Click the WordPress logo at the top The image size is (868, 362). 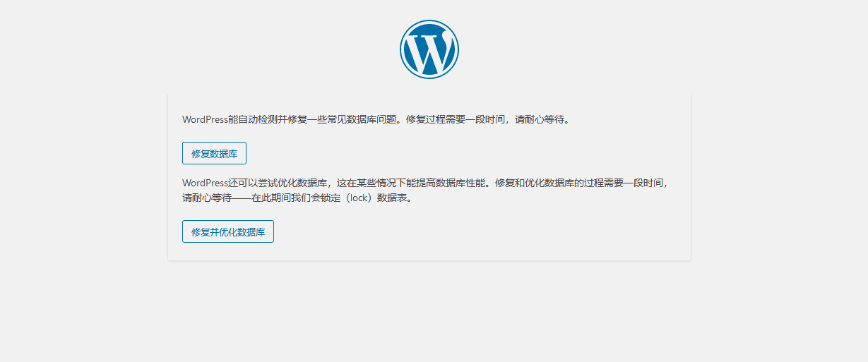tap(429, 49)
